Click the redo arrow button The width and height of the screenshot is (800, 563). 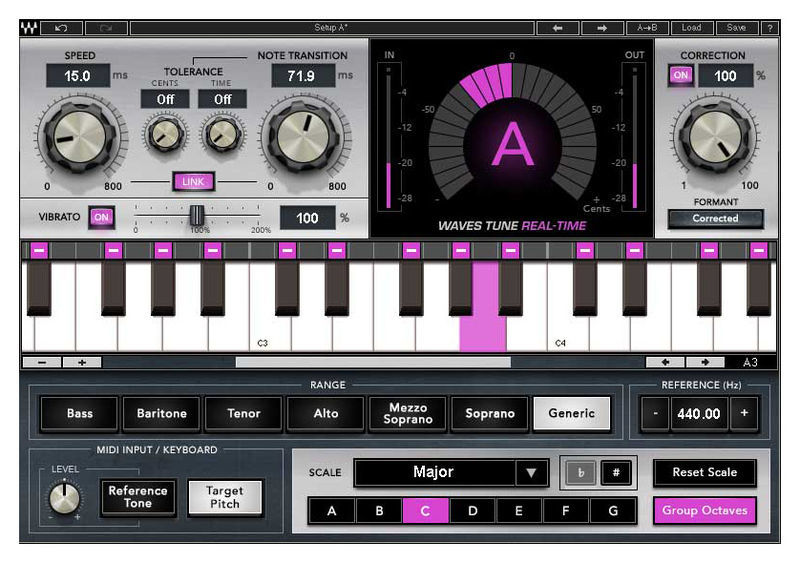coord(106,28)
